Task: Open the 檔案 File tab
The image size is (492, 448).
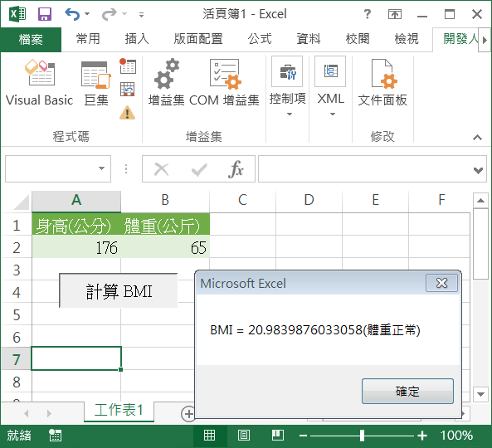Action: (31, 40)
